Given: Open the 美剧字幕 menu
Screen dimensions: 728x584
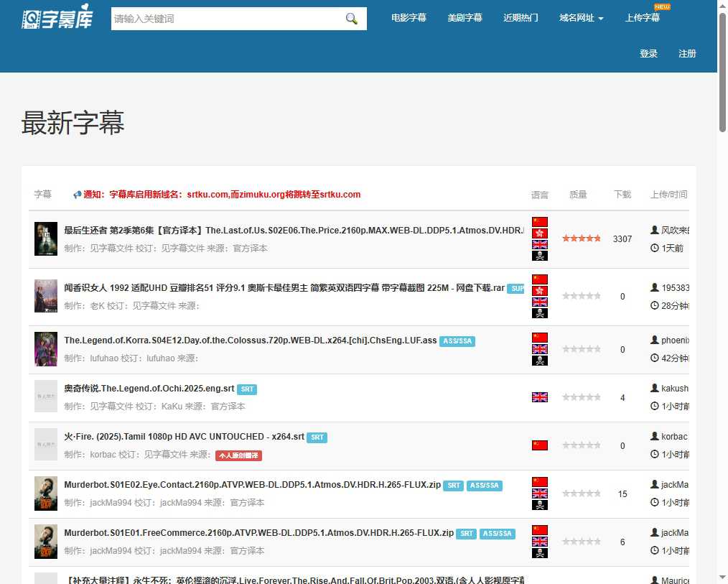Looking at the screenshot, I should tap(465, 18).
